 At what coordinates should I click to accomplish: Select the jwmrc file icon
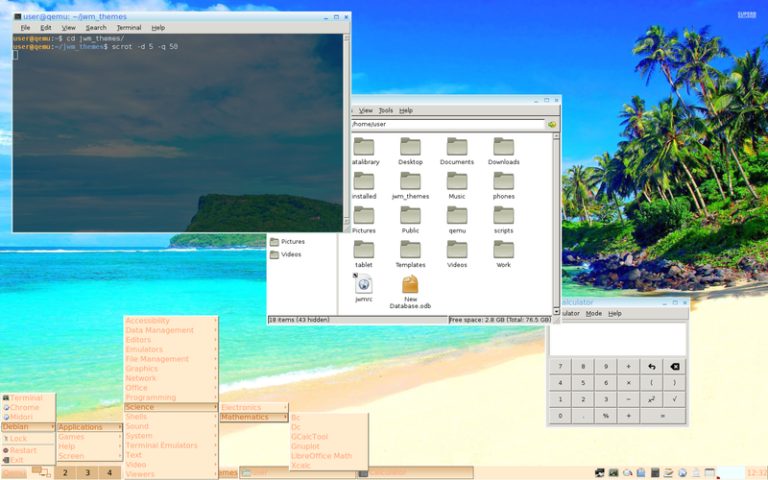click(x=363, y=285)
